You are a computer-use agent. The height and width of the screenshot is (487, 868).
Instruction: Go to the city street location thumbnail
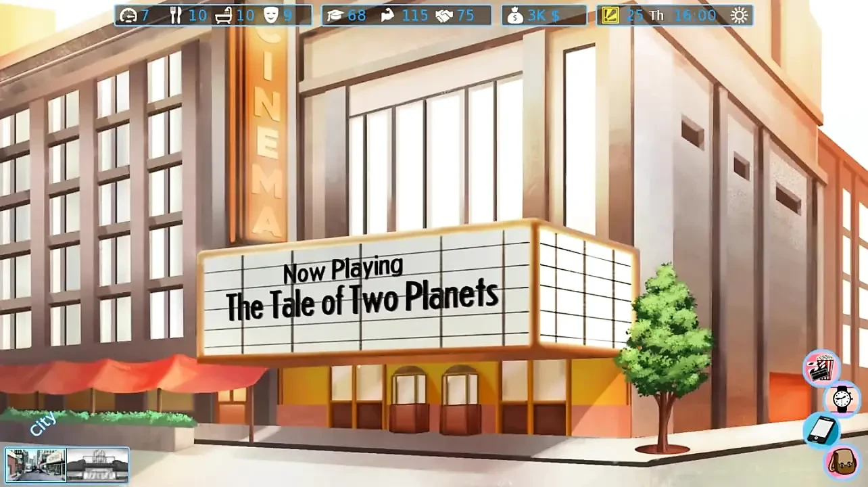[36, 465]
